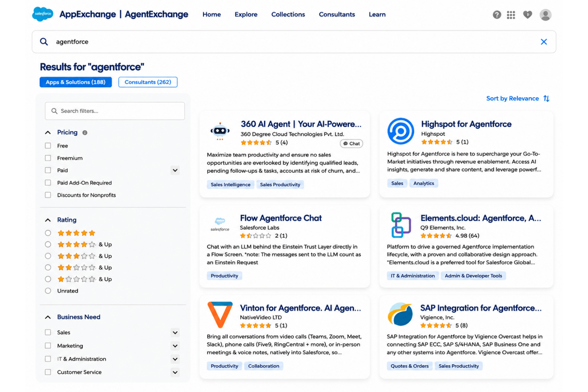Focus the Search filters input
Screen dimensions: 588x392
click(115, 111)
